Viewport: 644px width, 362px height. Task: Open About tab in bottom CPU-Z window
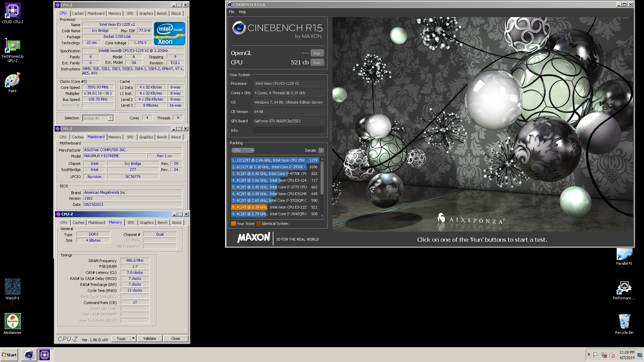177,223
